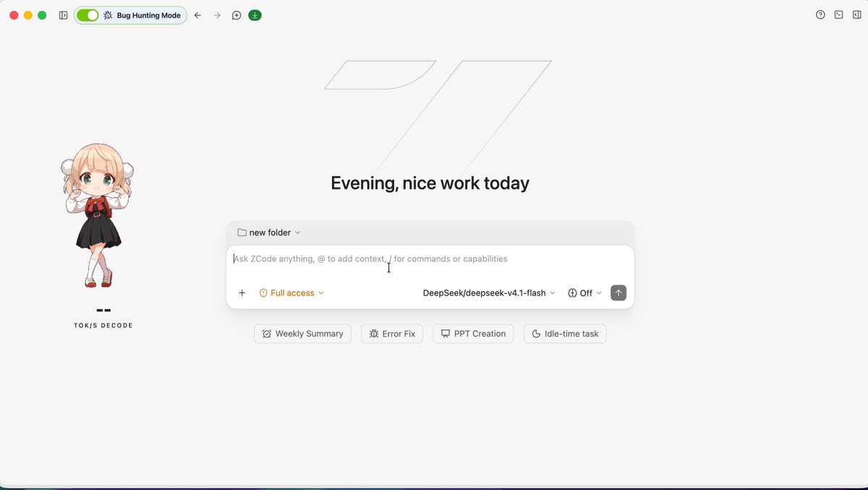Open the 'new folder' workspace dropdown

tap(269, 232)
